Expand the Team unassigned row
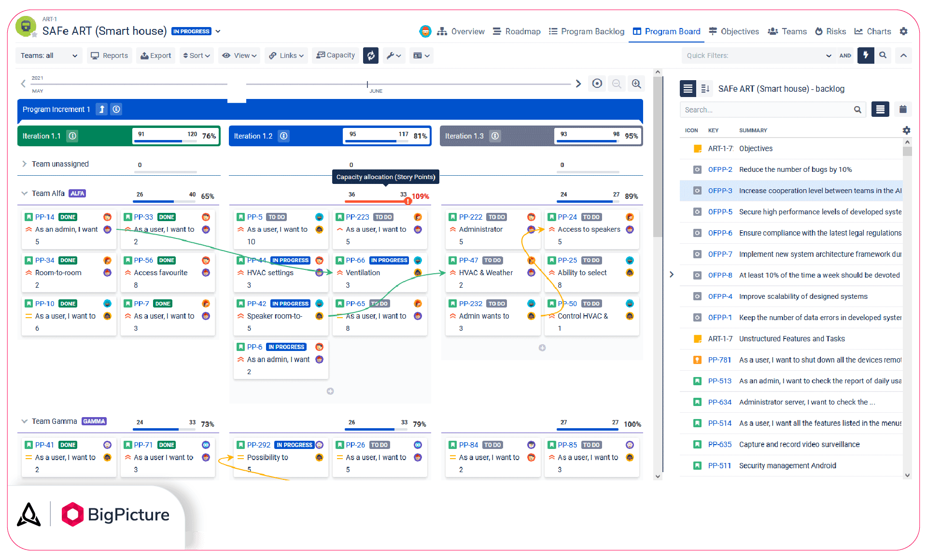This screenshot has height=560, width=927. (24, 164)
